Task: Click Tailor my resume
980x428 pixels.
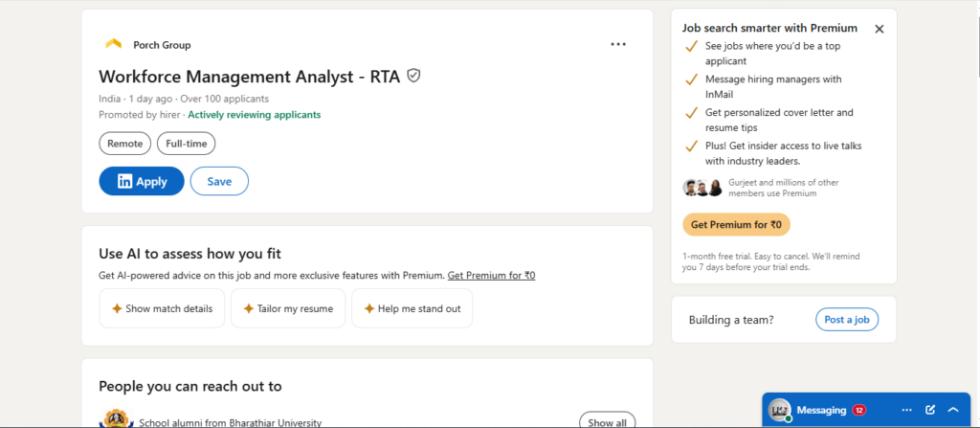Action: click(x=288, y=308)
